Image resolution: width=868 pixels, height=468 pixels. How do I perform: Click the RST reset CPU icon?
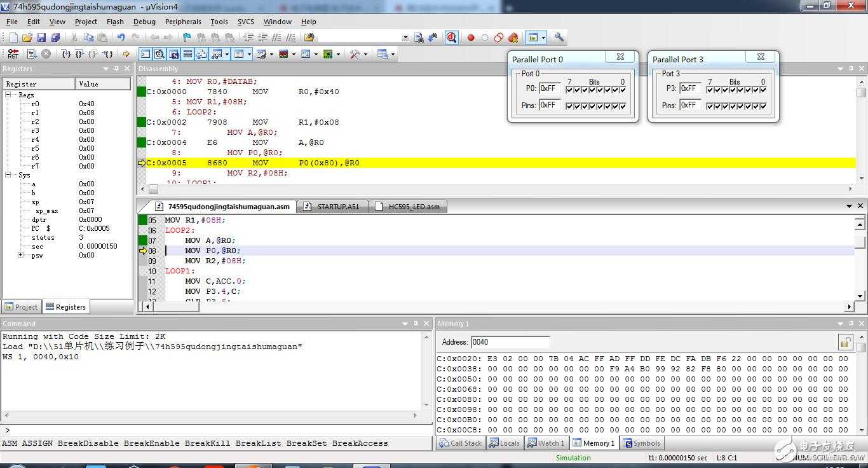pyautogui.click(x=13, y=54)
